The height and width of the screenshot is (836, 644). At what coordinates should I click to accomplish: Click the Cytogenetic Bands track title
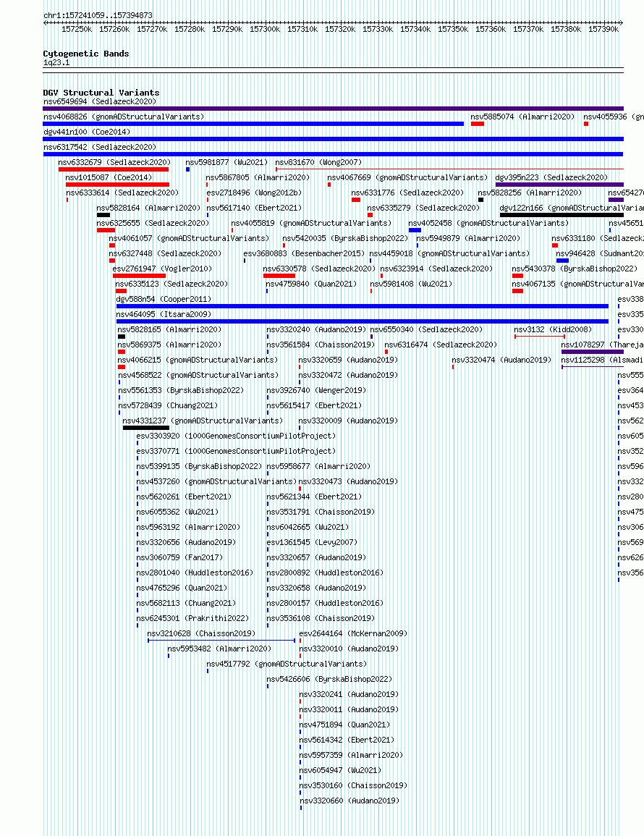tap(86, 54)
